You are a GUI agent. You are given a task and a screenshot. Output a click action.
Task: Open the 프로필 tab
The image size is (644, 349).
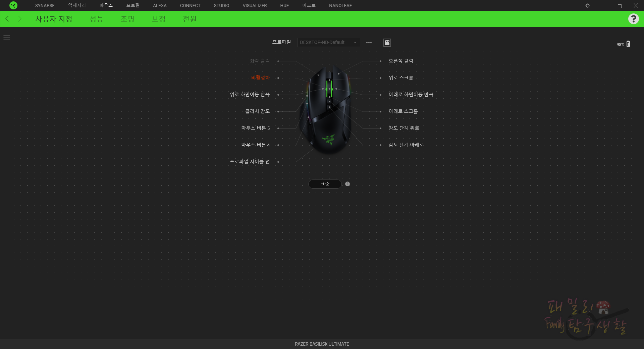point(133,6)
